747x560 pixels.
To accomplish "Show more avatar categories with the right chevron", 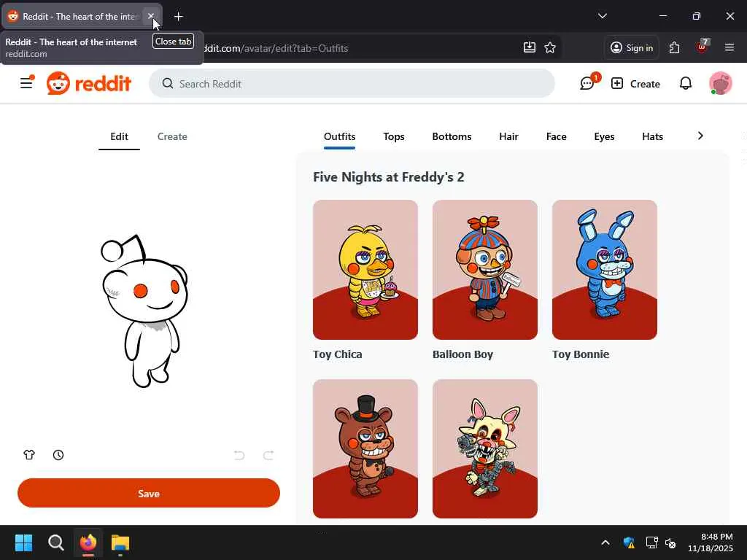I will (x=700, y=136).
